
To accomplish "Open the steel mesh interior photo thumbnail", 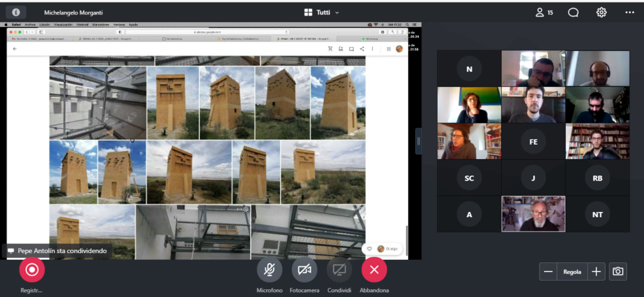I will [97, 103].
